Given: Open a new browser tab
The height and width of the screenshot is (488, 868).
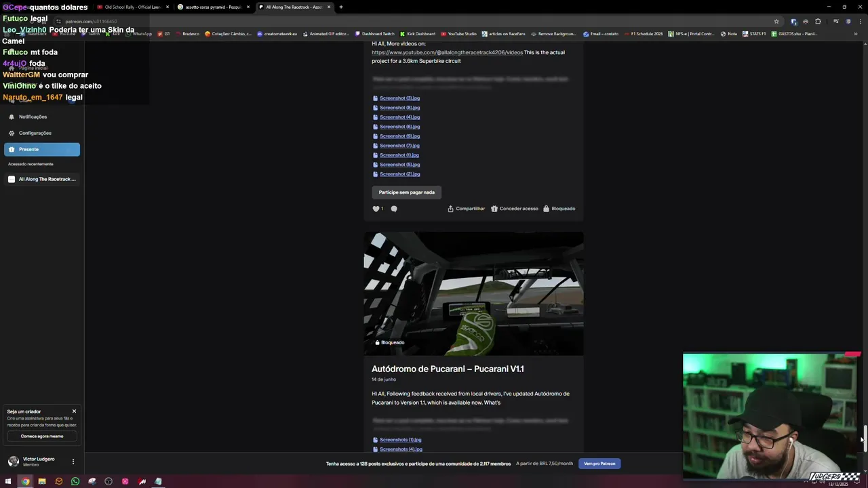Looking at the screenshot, I should pyautogui.click(x=341, y=7).
